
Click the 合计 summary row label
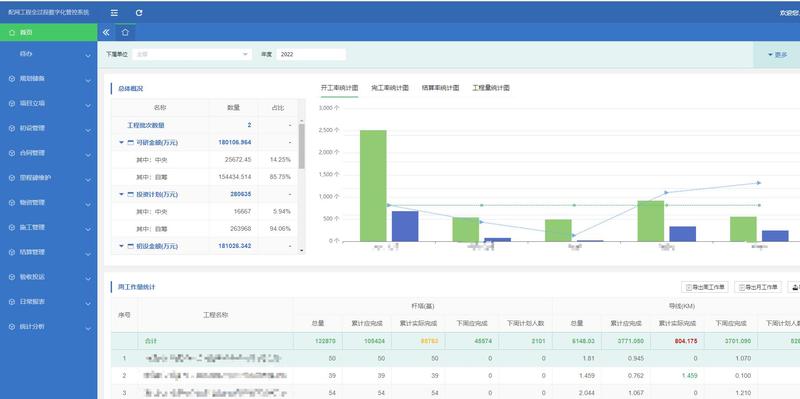pos(151,341)
